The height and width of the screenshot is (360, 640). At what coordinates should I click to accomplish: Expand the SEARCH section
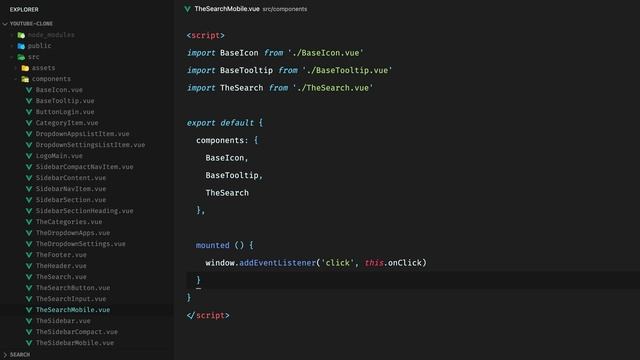(x=5, y=355)
